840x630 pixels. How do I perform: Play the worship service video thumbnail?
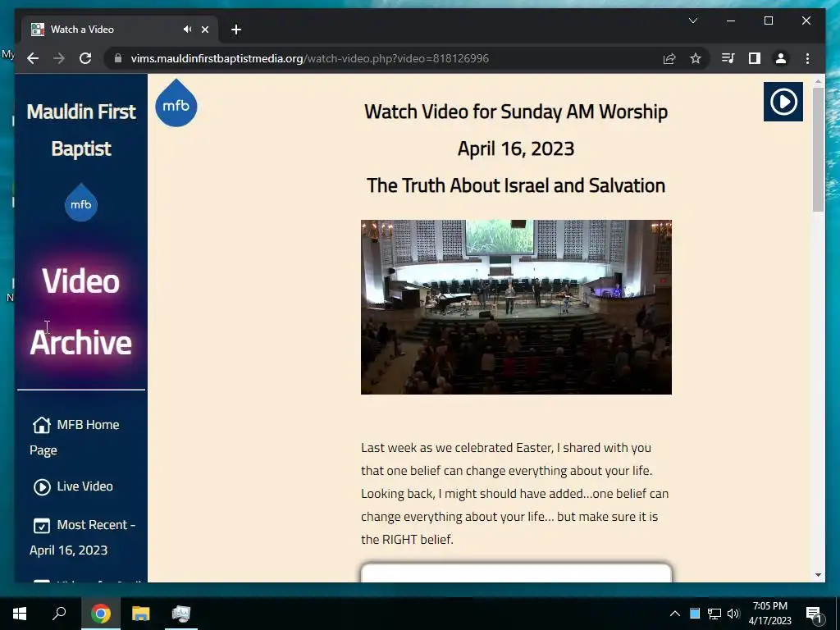point(516,307)
